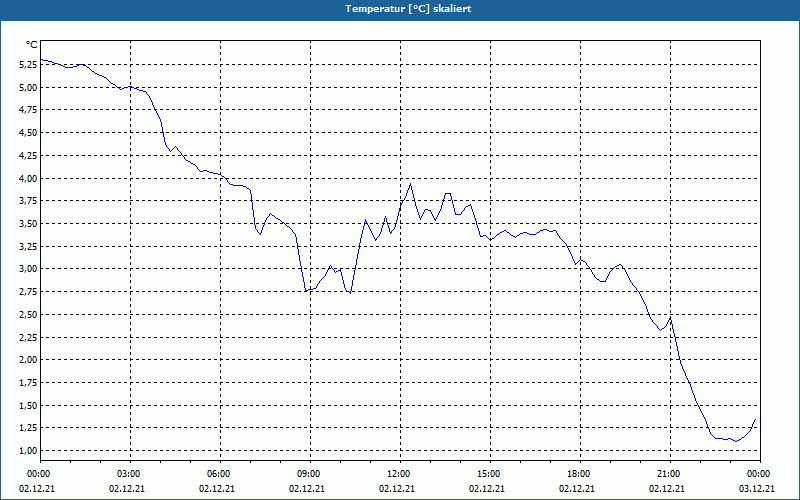Click the 1,25 y-axis value
The width and height of the screenshot is (800, 500).
pos(28,428)
